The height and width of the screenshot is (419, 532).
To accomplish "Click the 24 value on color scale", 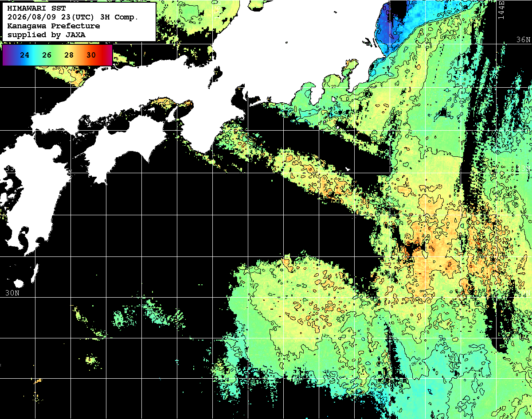I will coord(25,55).
